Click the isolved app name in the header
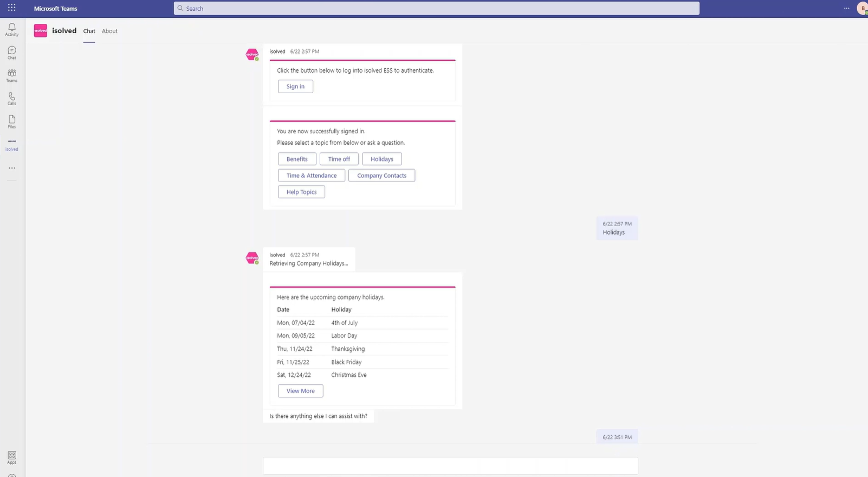 (x=64, y=30)
